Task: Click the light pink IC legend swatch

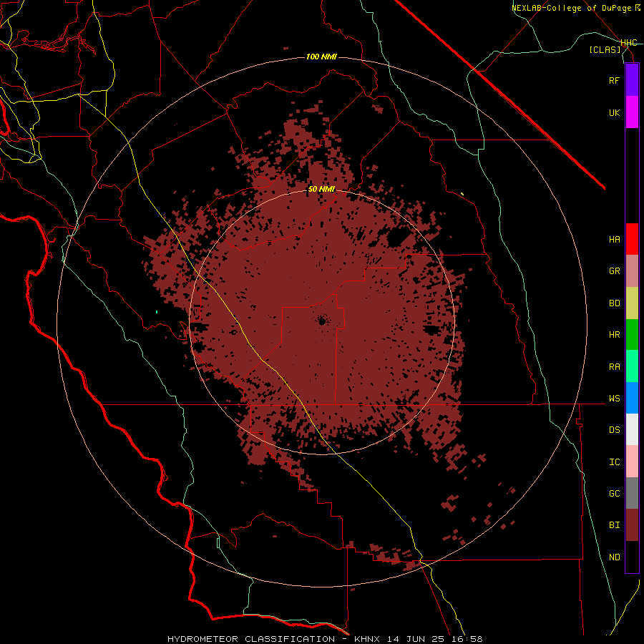Action: coord(632,462)
